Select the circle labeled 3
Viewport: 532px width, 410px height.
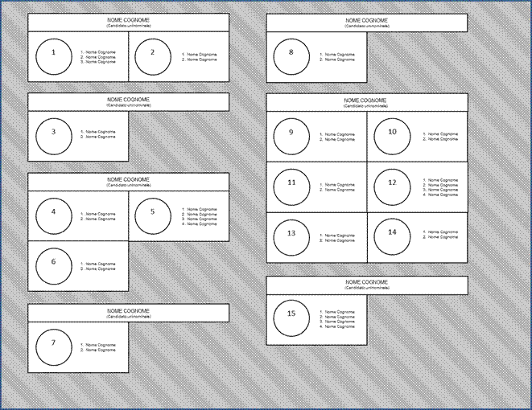pyautogui.click(x=54, y=136)
